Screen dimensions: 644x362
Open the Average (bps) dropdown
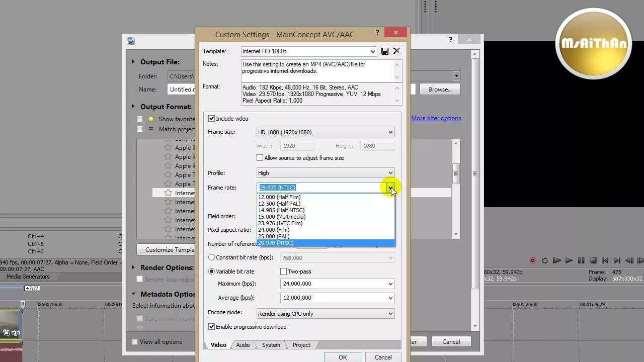pyautogui.click(x=390, y=298)
